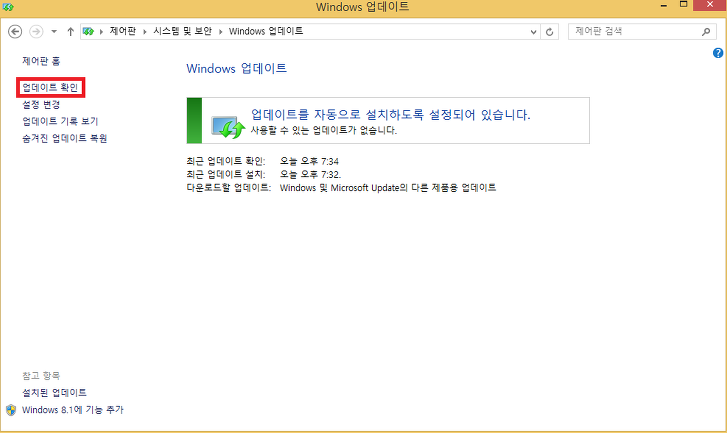Viewport: 727px width, 433px height.
Task: Expand the chevron after 제어판
Action: (x=145, y=32)
